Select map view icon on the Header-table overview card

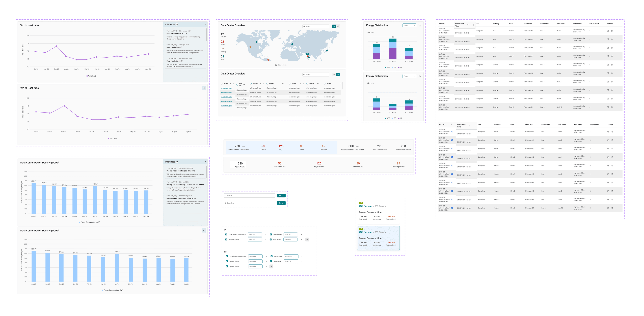[x=334, y=74]
